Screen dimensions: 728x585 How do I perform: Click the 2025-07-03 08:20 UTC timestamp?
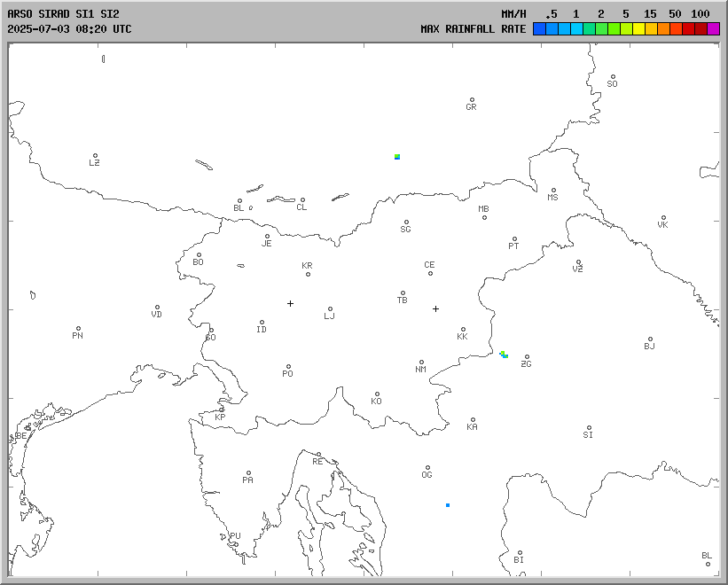(x=69, y=29)
